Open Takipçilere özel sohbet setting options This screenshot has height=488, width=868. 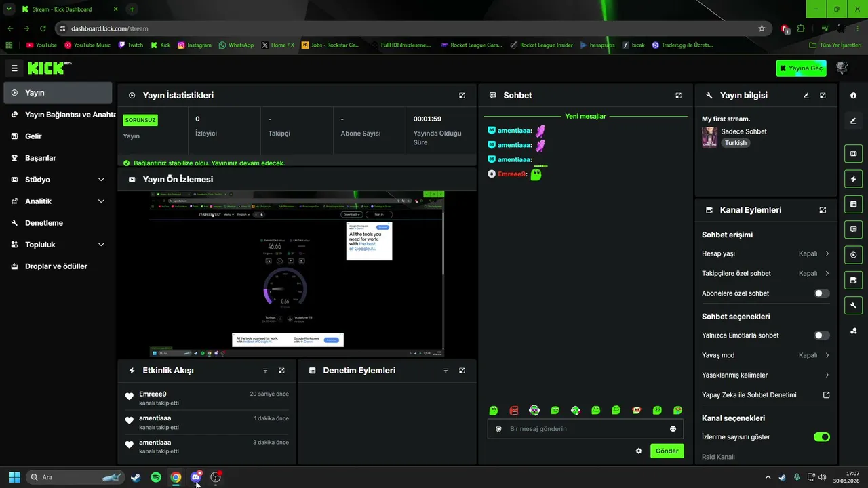[766, 274]
